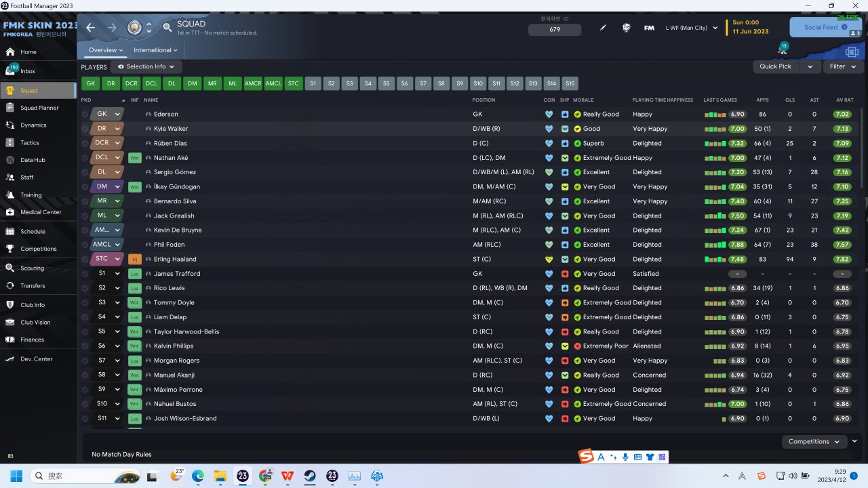
Task: Click the pencil edit icon
Action: 604,28
